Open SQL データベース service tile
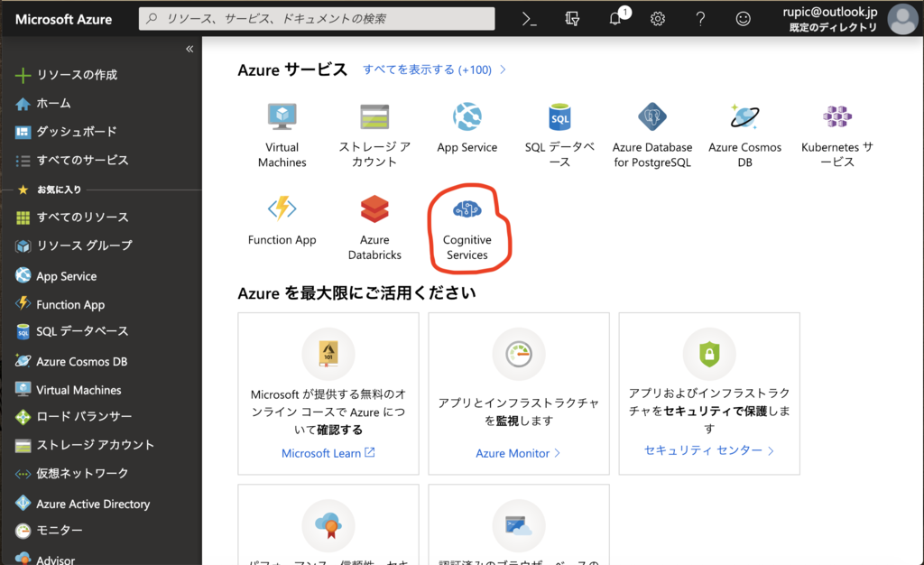 click(x=559, y=135)
